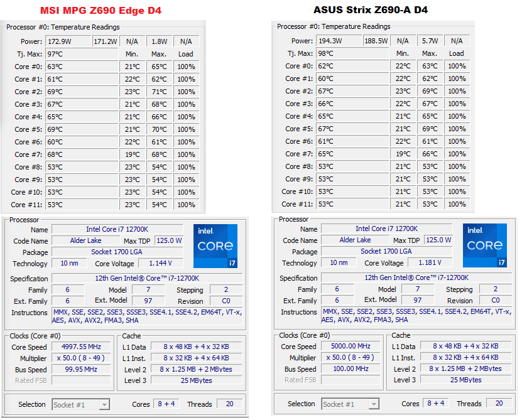This screenshot has width=522, height=420.
Task: Click Bus Speed 100.00 MHz value
Action: [x=351, y=369]
